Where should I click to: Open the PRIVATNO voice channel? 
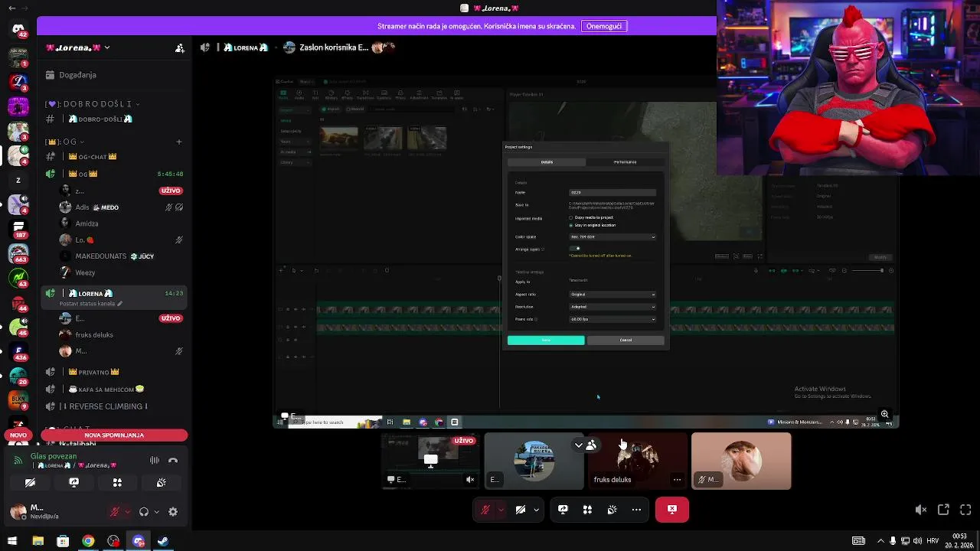click(x=115, y=372)
